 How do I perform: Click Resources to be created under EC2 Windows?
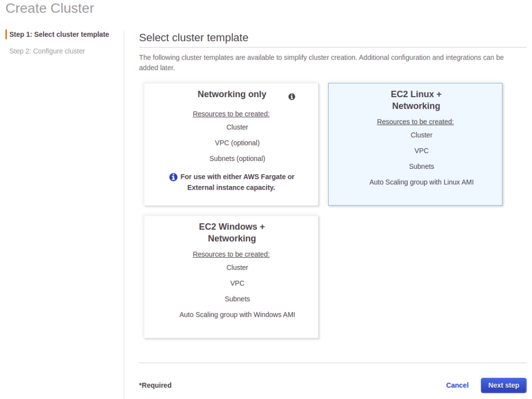231,254
